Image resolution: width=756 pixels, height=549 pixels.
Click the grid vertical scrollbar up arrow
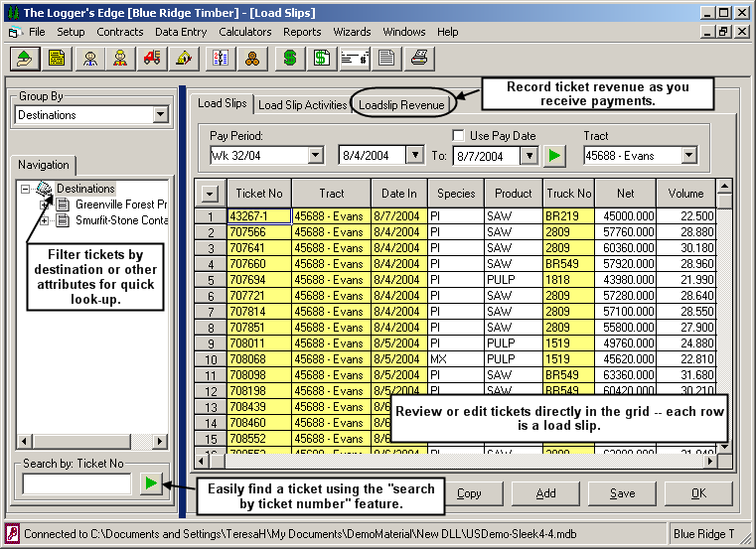pyautogui.click(x=724, y=186)
